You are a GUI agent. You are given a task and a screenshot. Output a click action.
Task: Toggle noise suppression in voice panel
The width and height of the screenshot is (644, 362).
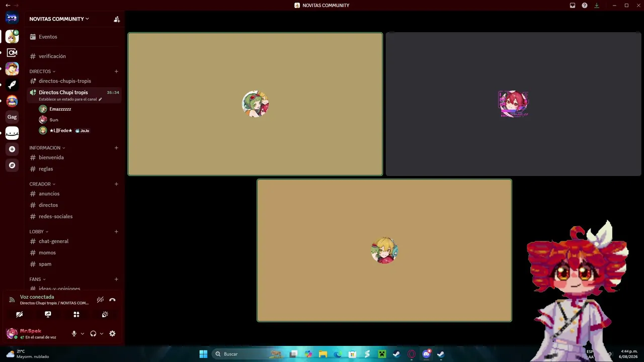(100, 300)
